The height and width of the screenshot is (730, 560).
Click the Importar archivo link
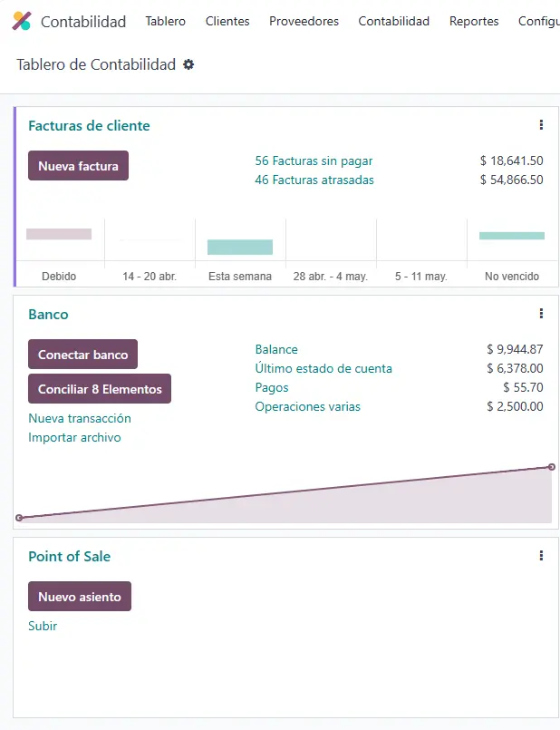click(x=74, y=437)
